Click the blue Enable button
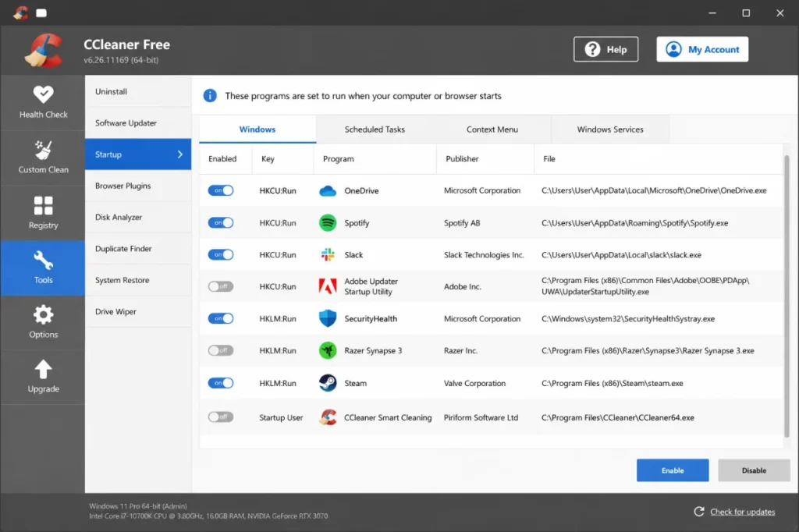 coord(673,470)
